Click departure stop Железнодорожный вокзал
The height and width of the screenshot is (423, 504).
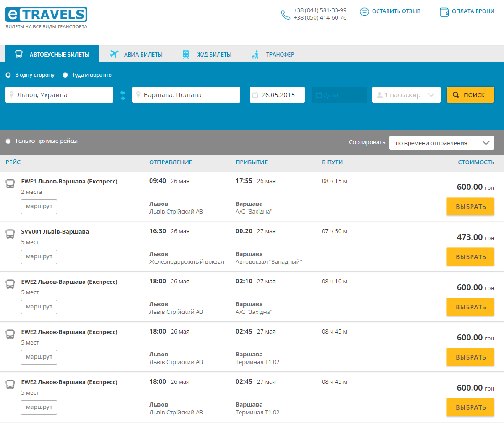click(186, 262)
